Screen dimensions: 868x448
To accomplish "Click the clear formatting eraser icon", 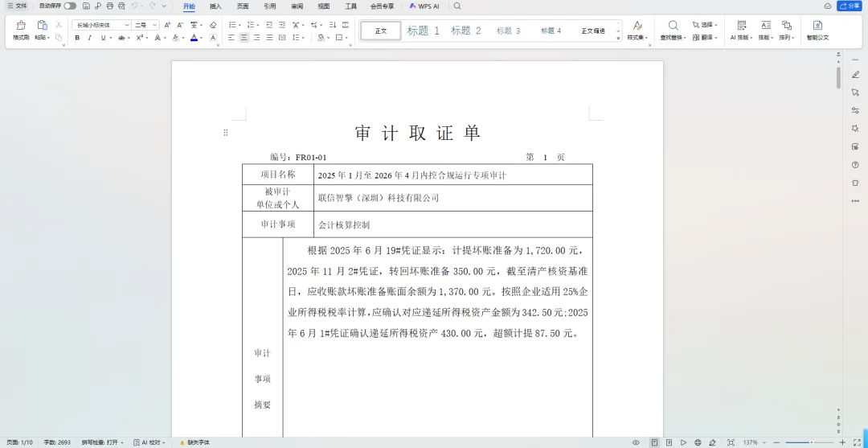I will tap(213, 25).
